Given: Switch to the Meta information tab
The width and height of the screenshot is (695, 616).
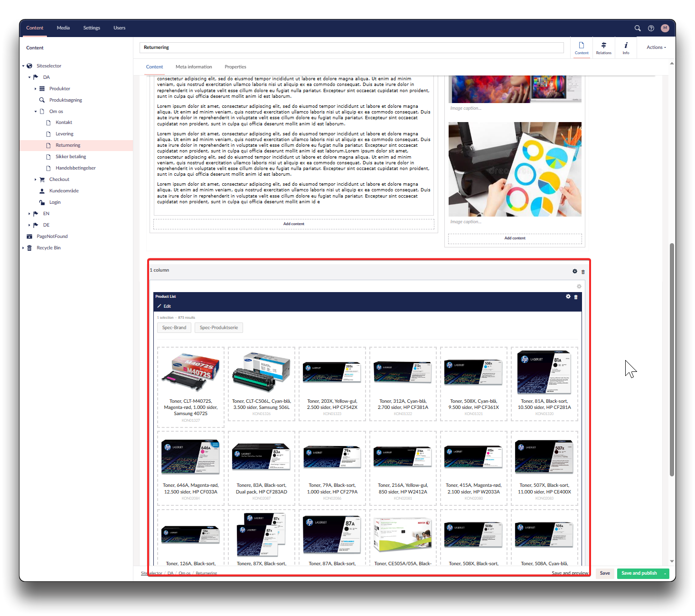Looking at the screenshot, I should click(194, 67).
